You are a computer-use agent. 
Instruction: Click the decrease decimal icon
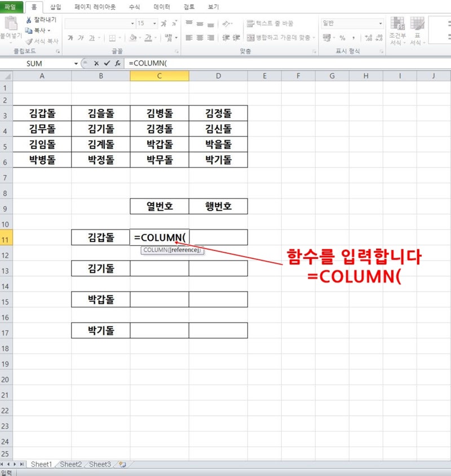(x=379, y=38)
